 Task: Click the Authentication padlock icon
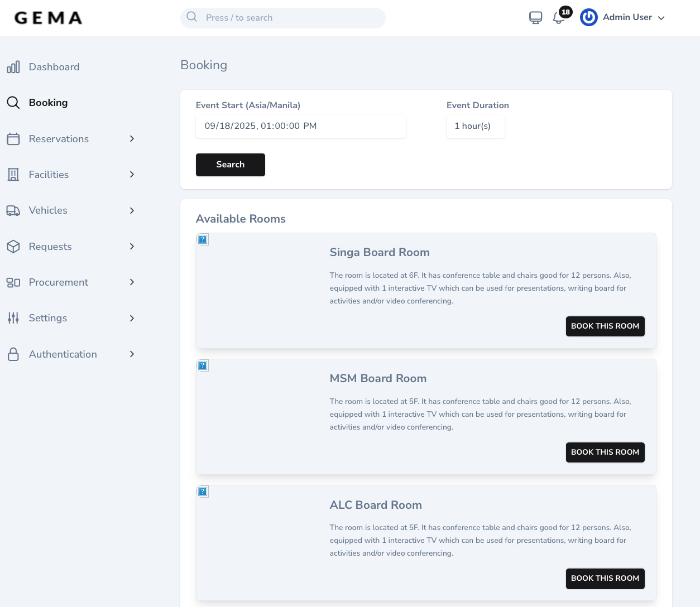(13, 354)
